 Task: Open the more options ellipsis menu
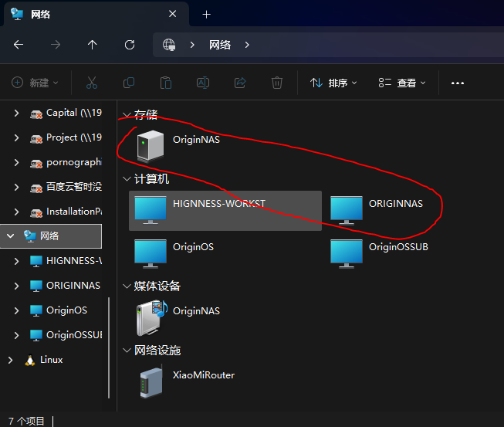pos(458,83)
